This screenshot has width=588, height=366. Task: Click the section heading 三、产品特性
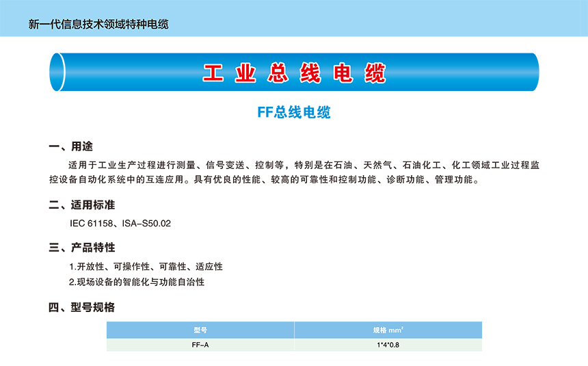click(x=81, y=248)
